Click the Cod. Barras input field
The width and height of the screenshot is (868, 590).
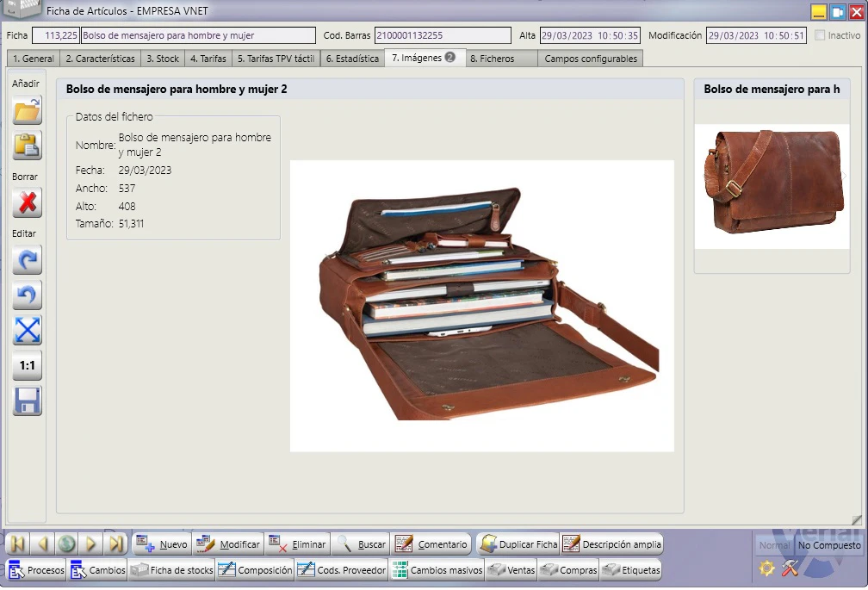point(443,35)
